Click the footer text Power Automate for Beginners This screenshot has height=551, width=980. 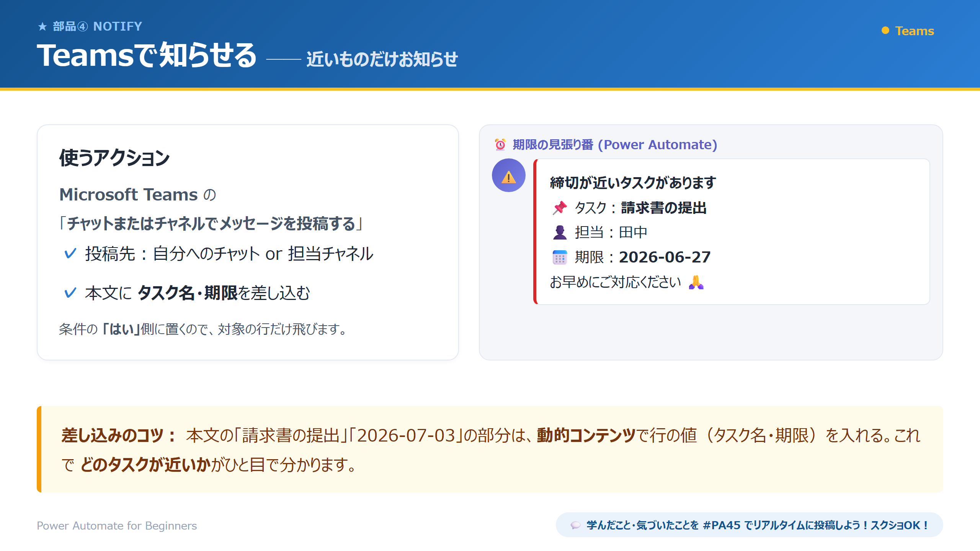(117, 525)
